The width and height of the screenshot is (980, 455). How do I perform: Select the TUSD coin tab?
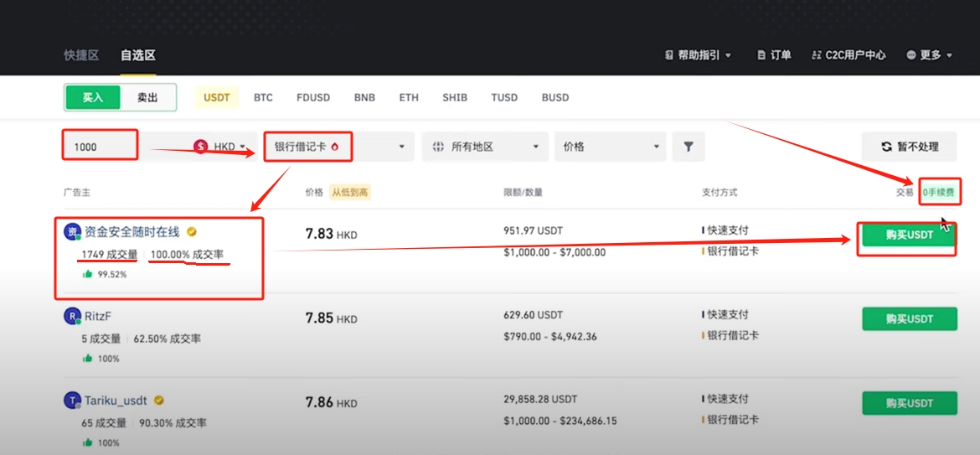pyautogui.click(x=504, y=97)
